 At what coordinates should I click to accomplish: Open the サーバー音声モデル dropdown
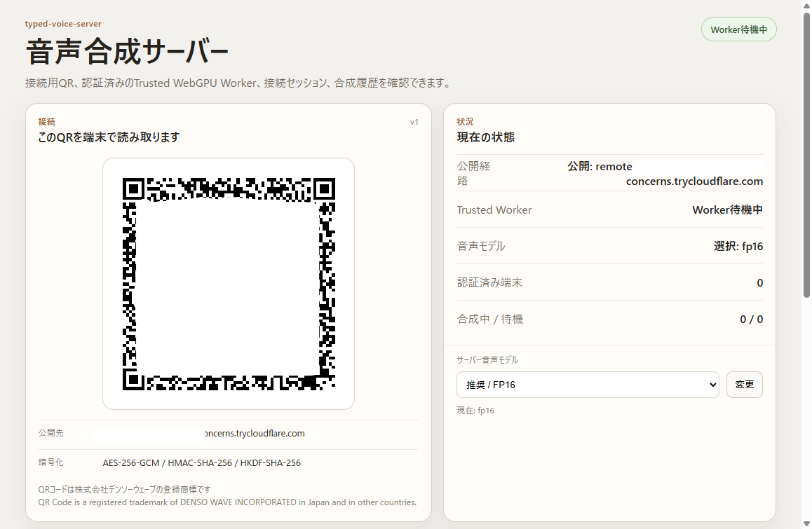coord(588,385)
